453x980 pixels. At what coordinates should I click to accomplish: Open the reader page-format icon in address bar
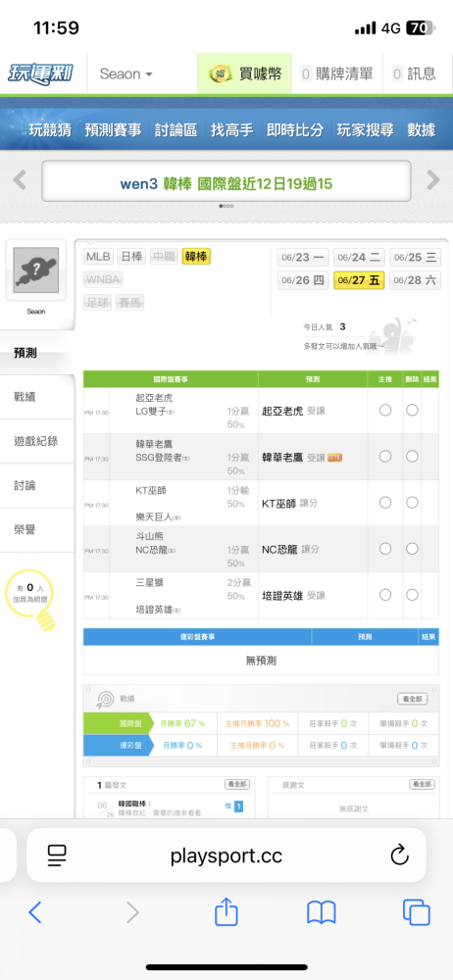tap(57, 855)
